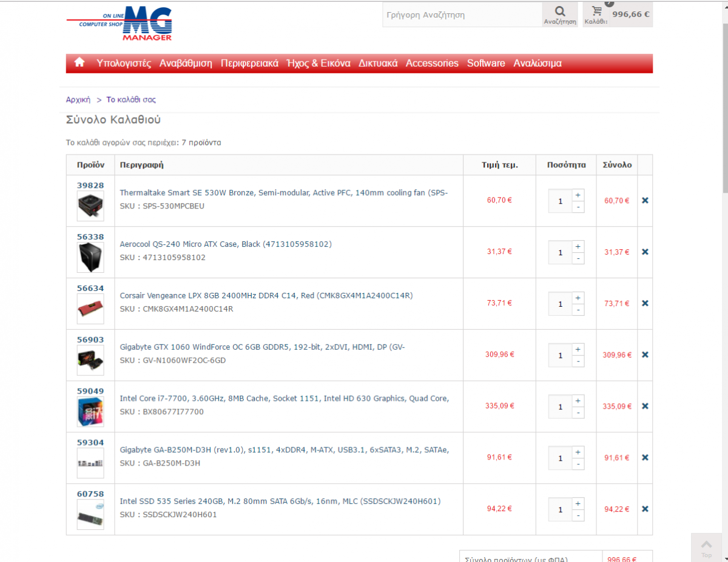Remove the Corsair Vengeance LPX row with X
The height and width of the screenshot is (562, 728).
tap(645, 303)
